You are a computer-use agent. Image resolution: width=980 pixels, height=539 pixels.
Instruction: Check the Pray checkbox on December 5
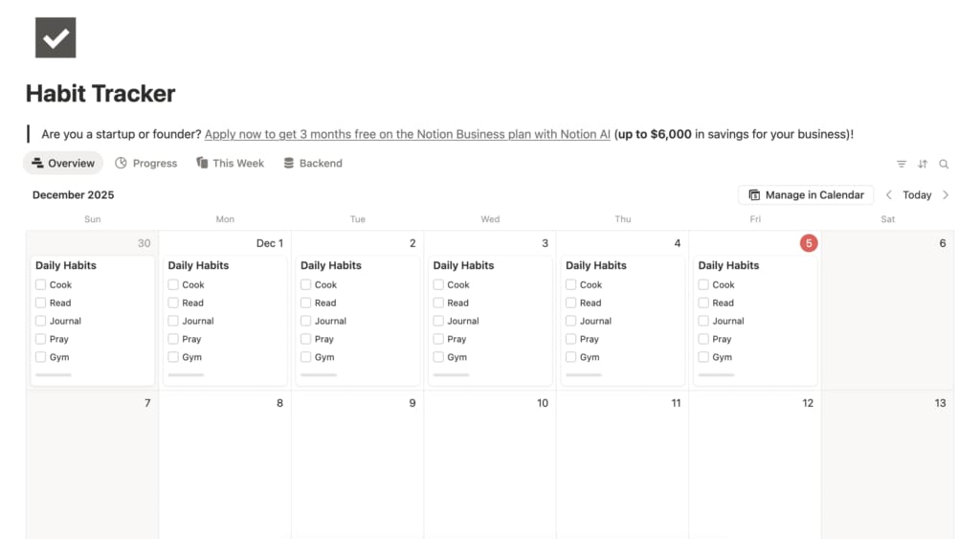(x=703, y=339)
